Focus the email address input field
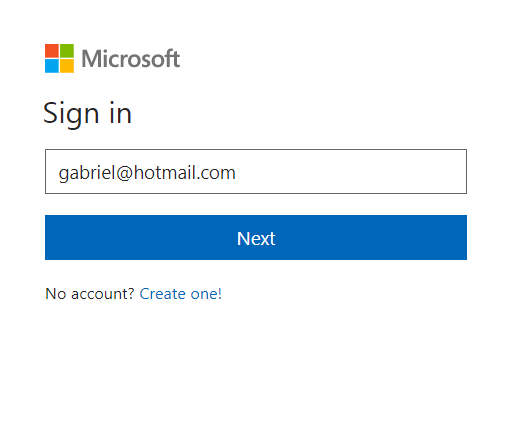Viewport: 512px width, 447px height. 256,171
